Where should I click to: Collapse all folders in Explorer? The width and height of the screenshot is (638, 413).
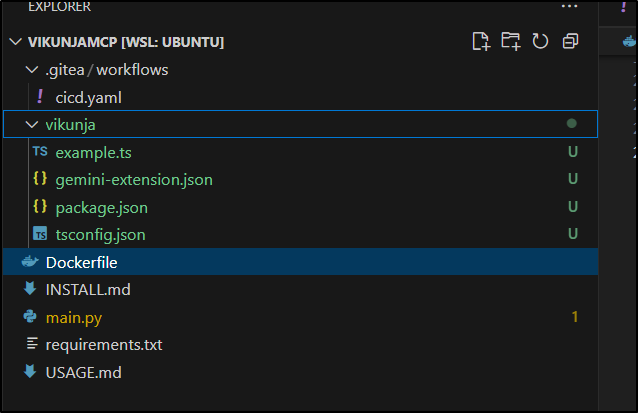[x=570, y=41]
